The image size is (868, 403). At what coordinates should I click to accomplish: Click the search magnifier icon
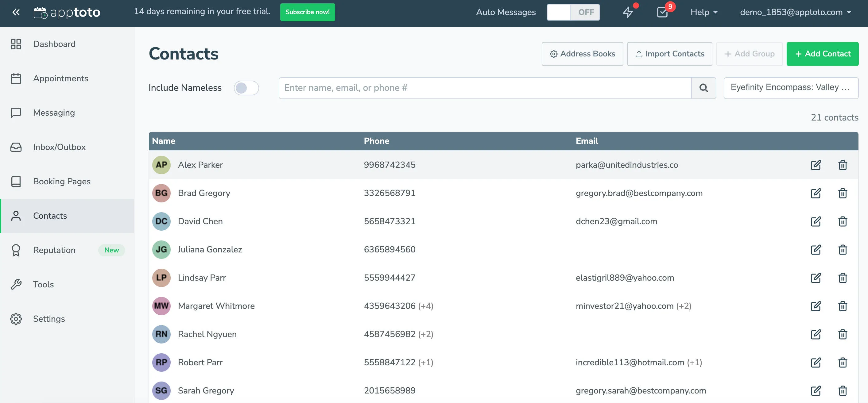pos(703,88)
